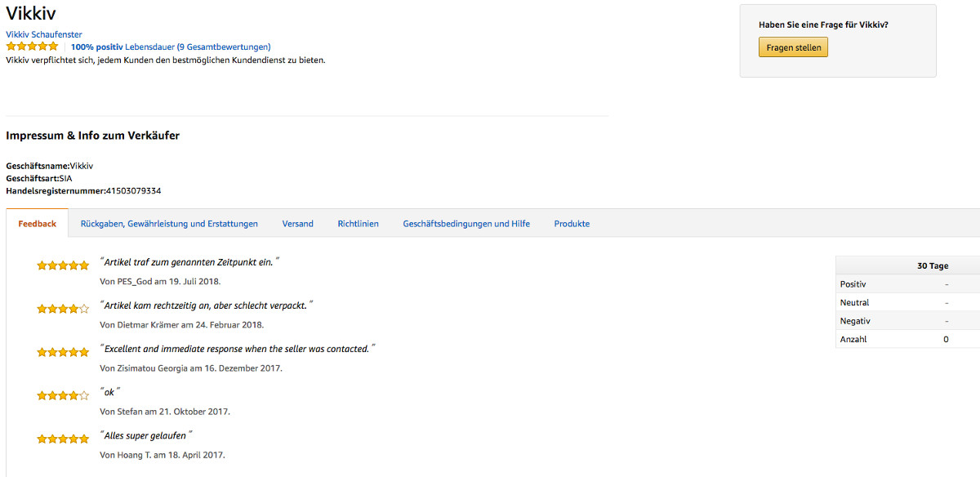980x477 pixels.
Task: Open the Vikkiv Schaufenster link
Action: click(x=44, y=34)
